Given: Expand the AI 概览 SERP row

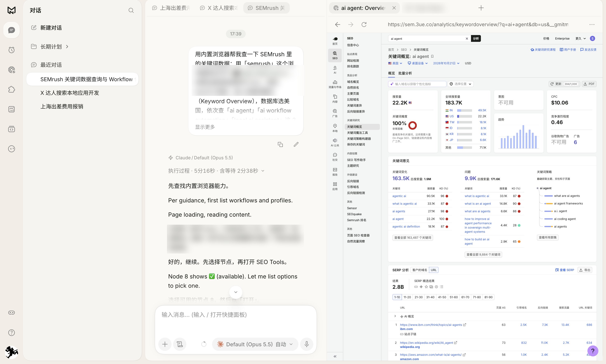Looking at the screenshot, I should point(395,316).
